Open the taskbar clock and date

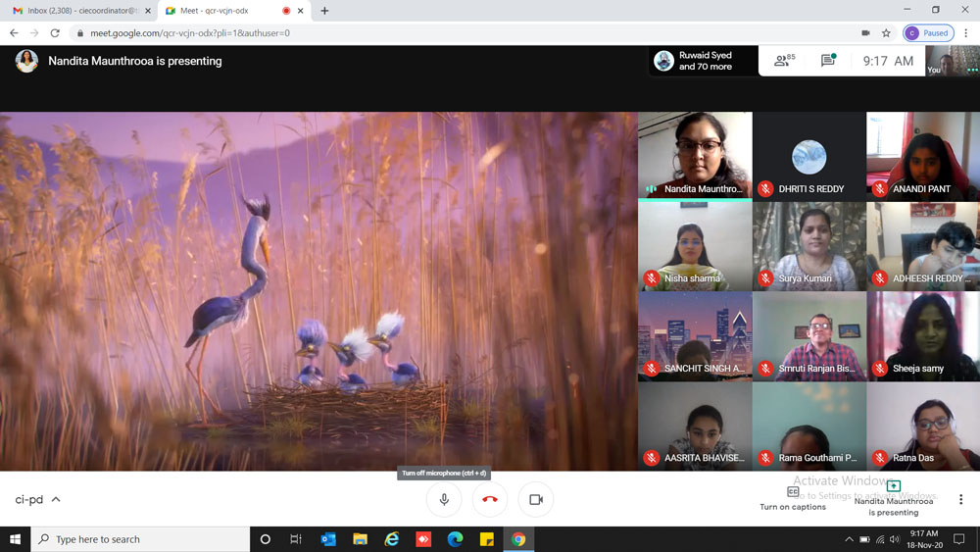pos(924,539)
